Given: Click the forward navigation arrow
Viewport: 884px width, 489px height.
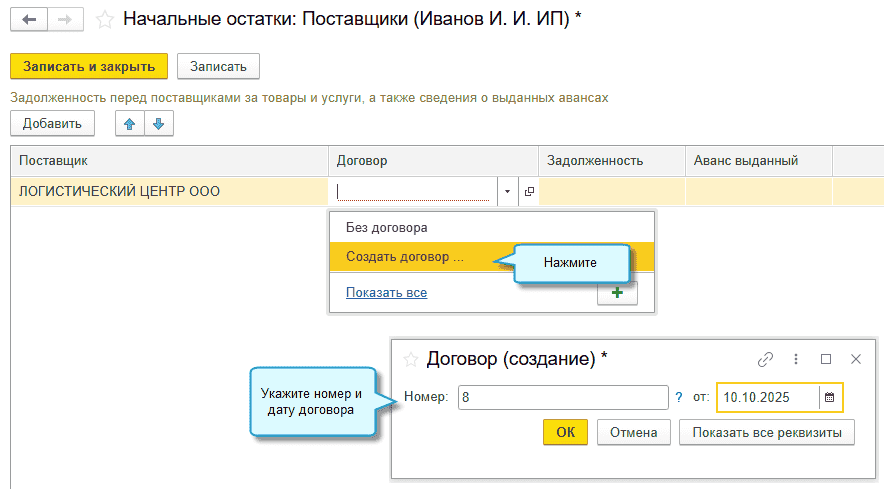Looking at the screenshot, I should click(x=65, y=19).
